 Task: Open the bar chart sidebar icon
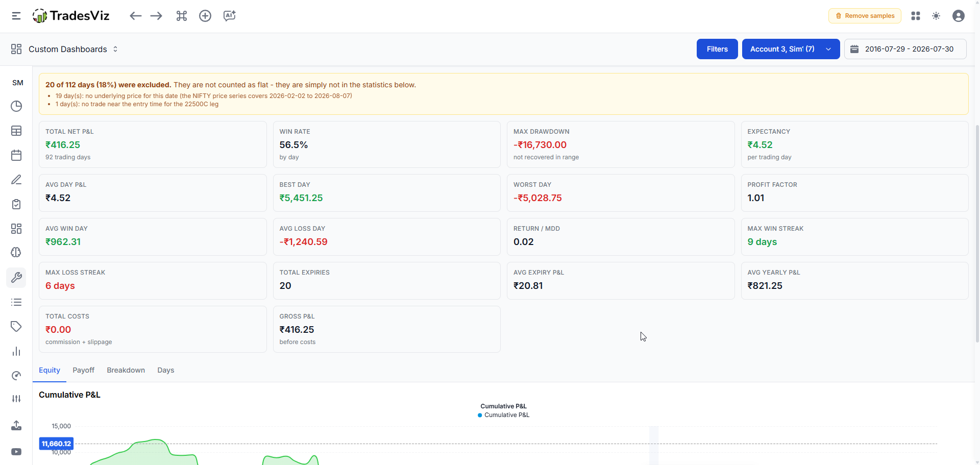(16, 351)
